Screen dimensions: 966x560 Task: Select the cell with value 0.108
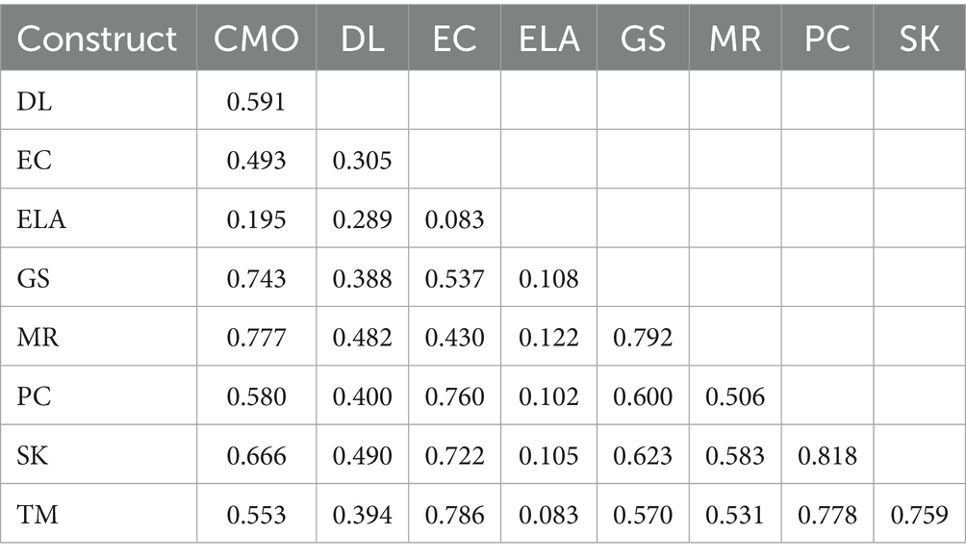(x=549, y=279)
